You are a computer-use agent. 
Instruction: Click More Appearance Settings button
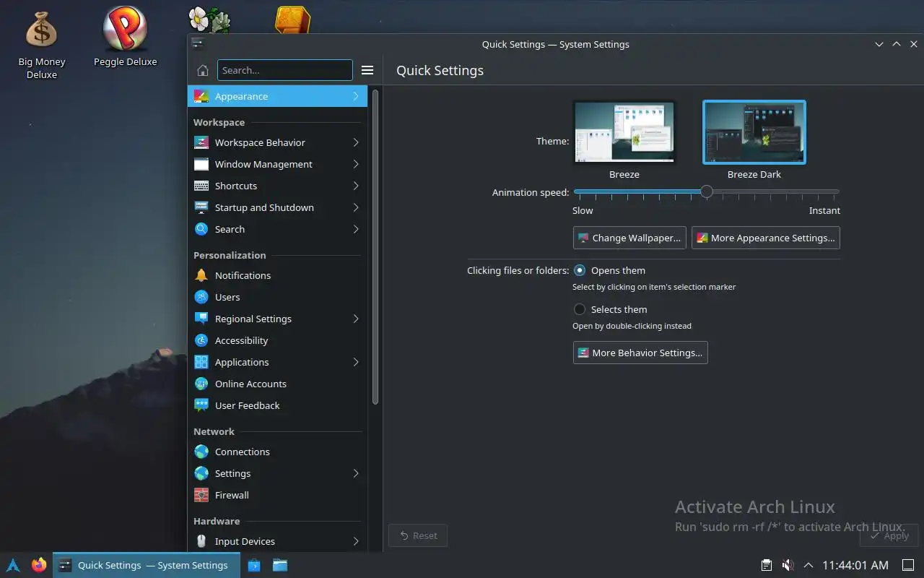(766, 238)
